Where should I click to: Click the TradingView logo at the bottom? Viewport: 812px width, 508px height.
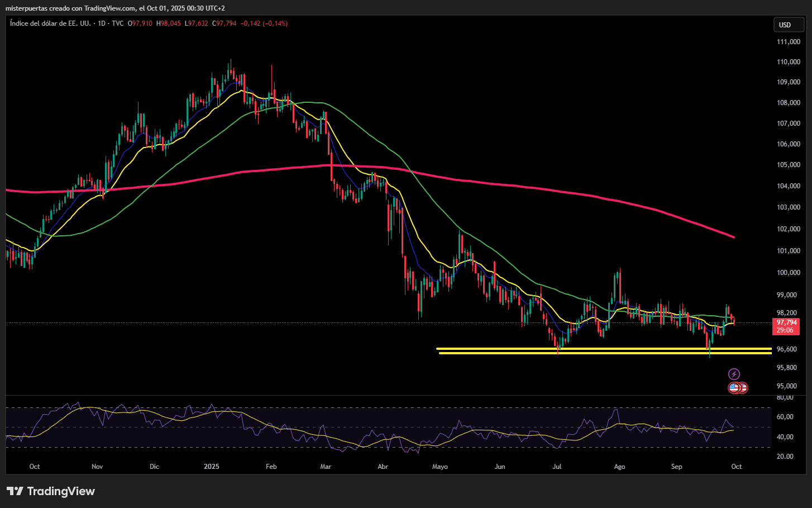tap(51, 491)
